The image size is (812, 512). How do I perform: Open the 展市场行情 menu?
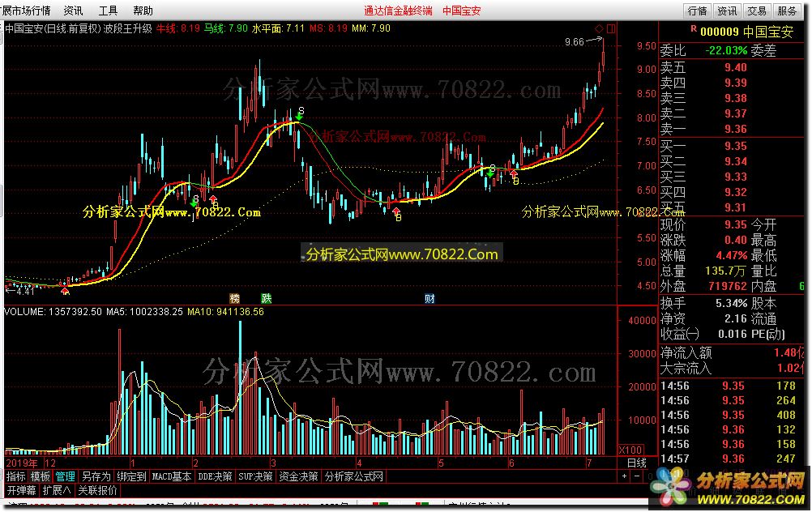coord(27,11)
